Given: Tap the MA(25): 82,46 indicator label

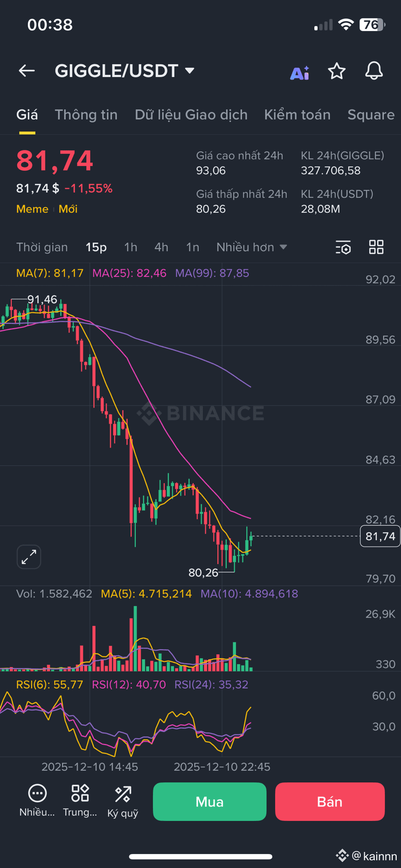Looking at the screenshot, I should pyautogui.click(x=129, y=273).
